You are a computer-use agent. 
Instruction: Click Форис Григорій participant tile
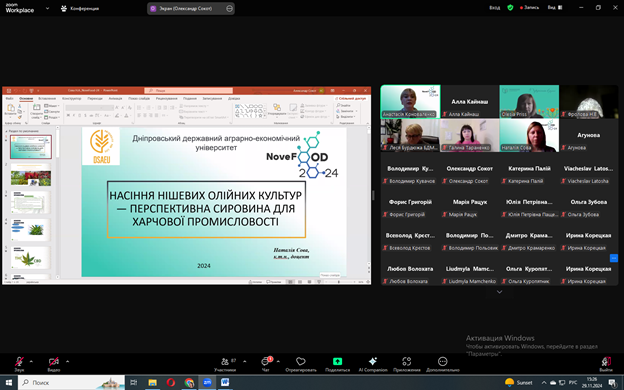click(x=410, y=202)
